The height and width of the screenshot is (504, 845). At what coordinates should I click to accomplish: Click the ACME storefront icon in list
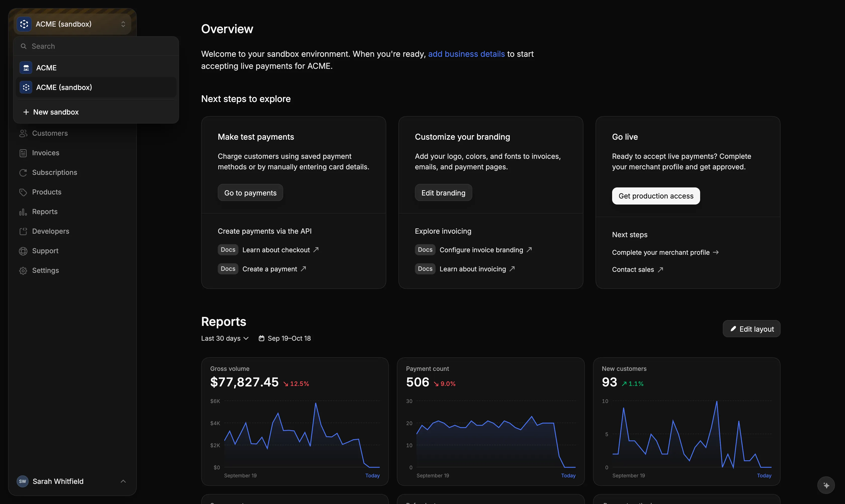[26, 68]
